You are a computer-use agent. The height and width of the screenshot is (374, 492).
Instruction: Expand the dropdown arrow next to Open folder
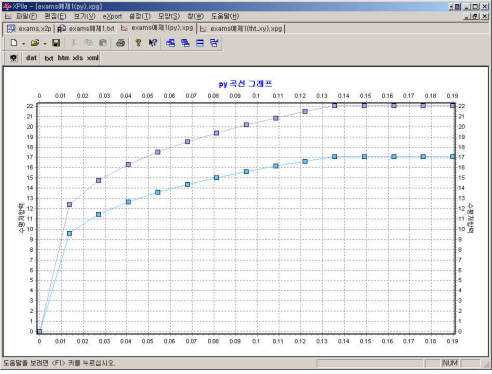click(45, 44)
